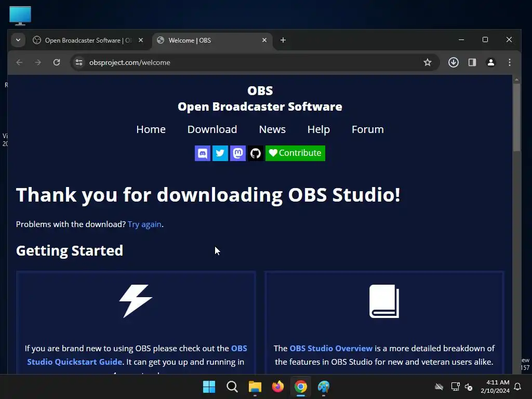Open the Forum navigation link
The width and height of the screenshot is (532, 399).
click(x=368, y=129)
